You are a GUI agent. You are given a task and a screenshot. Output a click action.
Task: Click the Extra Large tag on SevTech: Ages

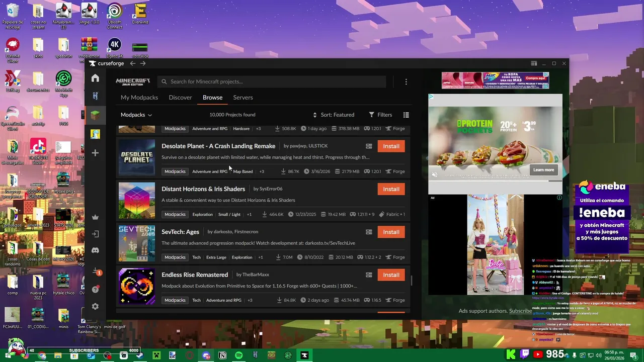pyautogui.click(x=216, y=257)
